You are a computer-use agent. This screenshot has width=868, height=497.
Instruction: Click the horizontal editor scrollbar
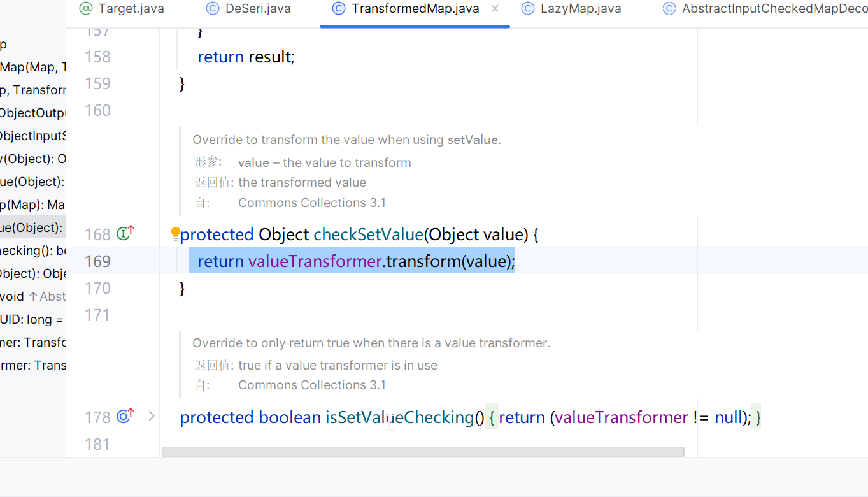coord(422,452)
